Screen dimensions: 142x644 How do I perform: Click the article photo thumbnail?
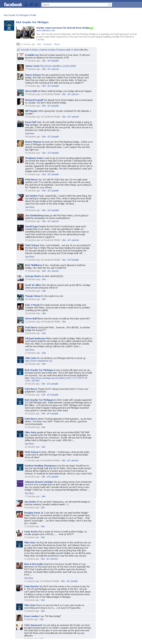(x=25, y=32)
